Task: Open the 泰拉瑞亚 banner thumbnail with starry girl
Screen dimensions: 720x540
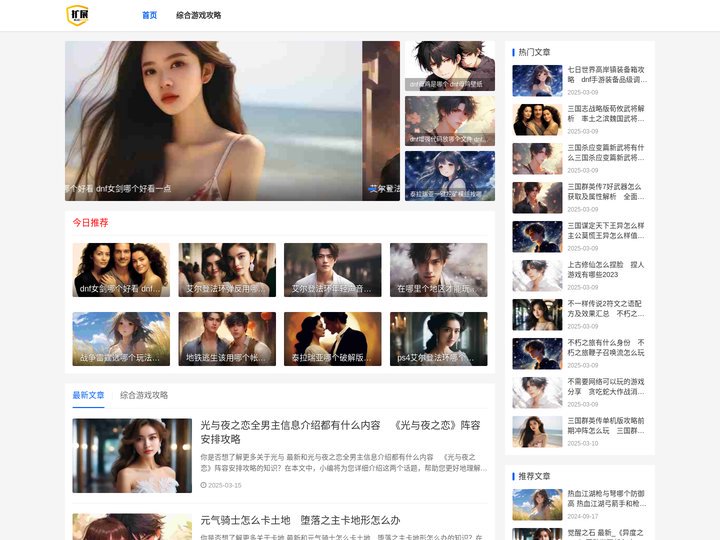Action: click(x=450, y=176)
